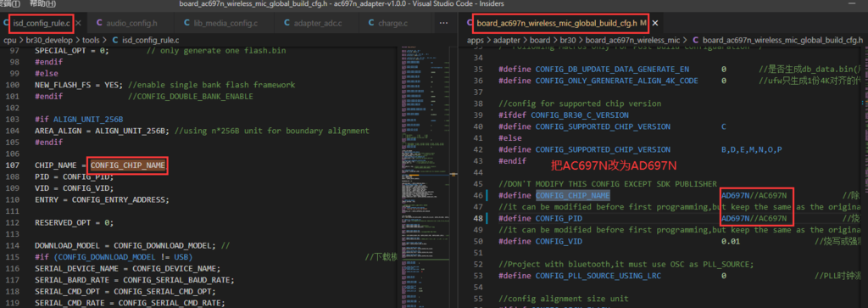Click 'VID = CONFIG_VID;' line
Image resolution: width=868 pixels, height=308 pixels.
tap(75, 188)
